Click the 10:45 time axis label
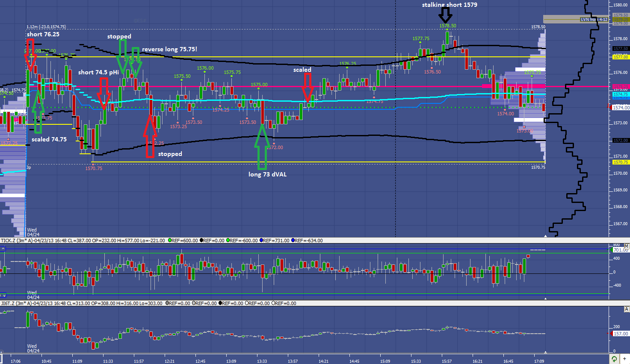The width and height of the screenshot is (630, 364). click(47, 361)
